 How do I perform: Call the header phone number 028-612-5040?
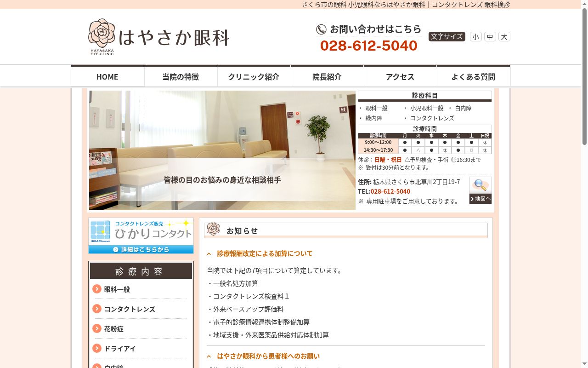[369, 46]
